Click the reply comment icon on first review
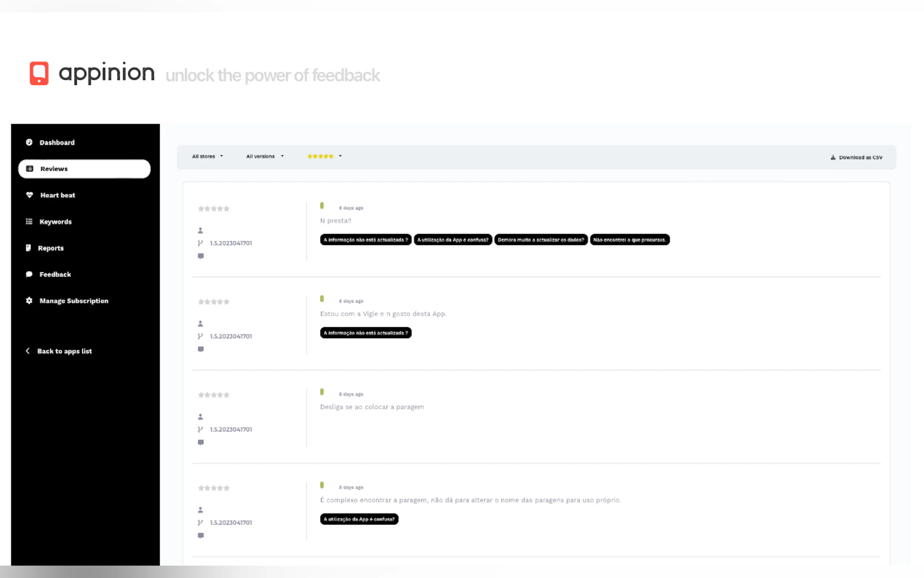 point(200,256)
